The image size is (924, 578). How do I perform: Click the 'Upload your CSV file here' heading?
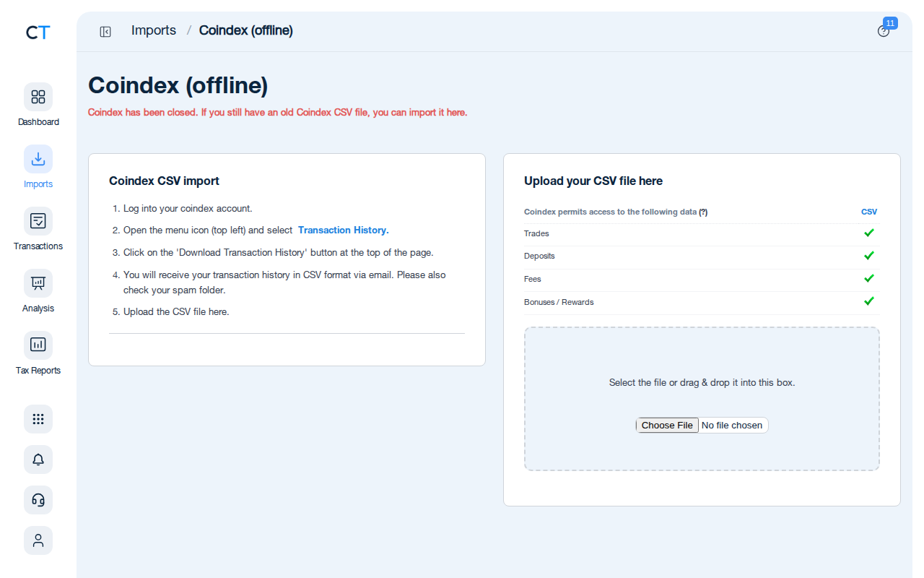coord(593,181)
